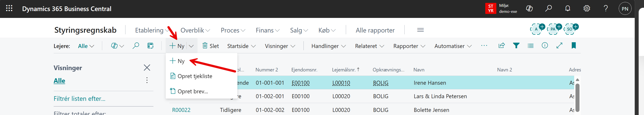Delete record with Slet button
Screen dimensions: 644x115
click(x=211, y=46)
